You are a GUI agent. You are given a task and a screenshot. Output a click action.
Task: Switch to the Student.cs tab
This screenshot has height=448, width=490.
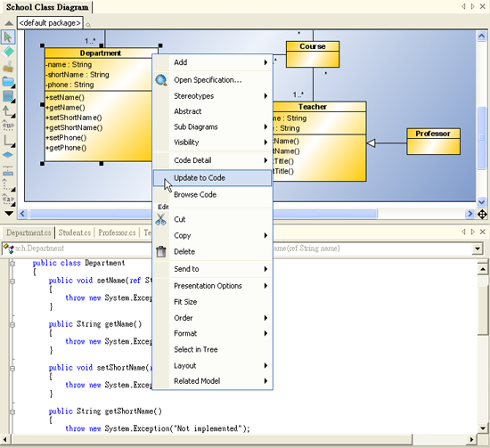pyautogui.click(x=74, y=232)
